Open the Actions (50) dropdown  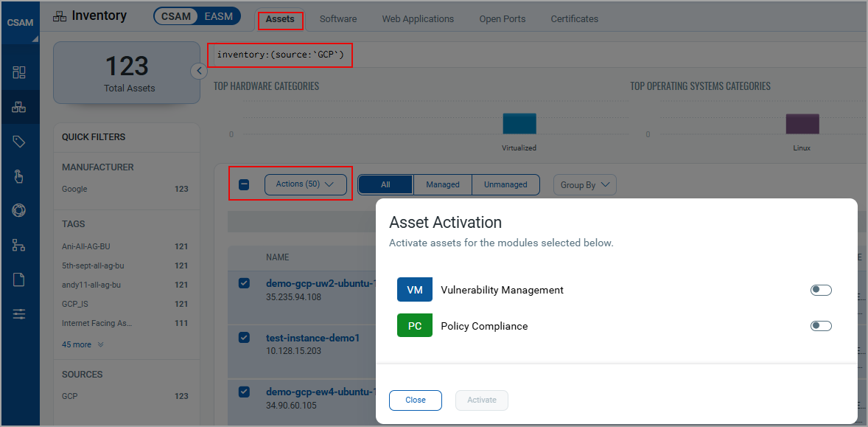click(x=306, y=184)
